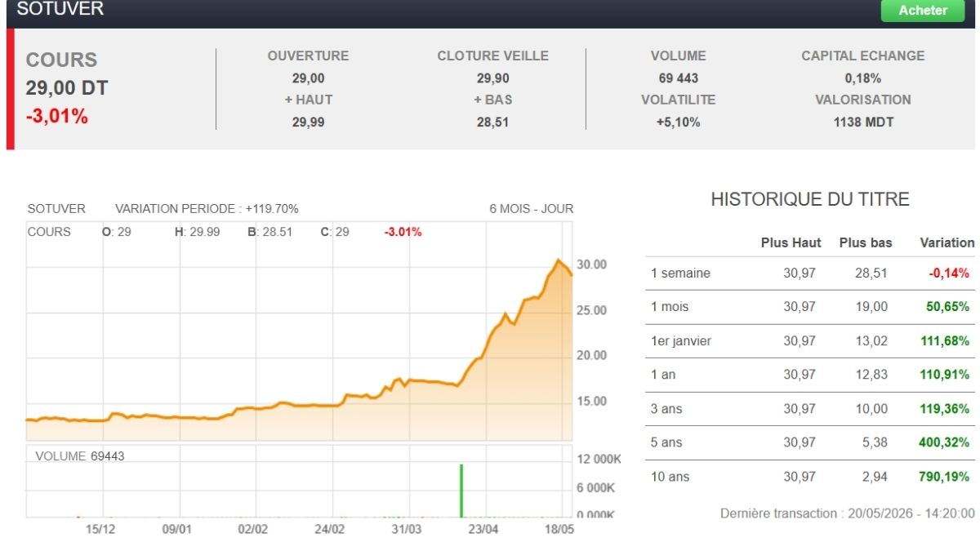
Task: Click the Variation column header
Action: [x=947, y=242]
